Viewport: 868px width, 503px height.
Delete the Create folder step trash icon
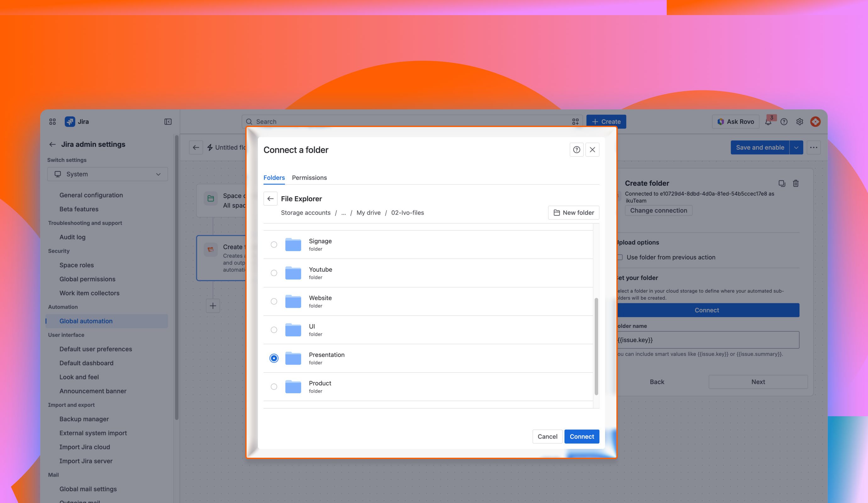pos(796,183)
